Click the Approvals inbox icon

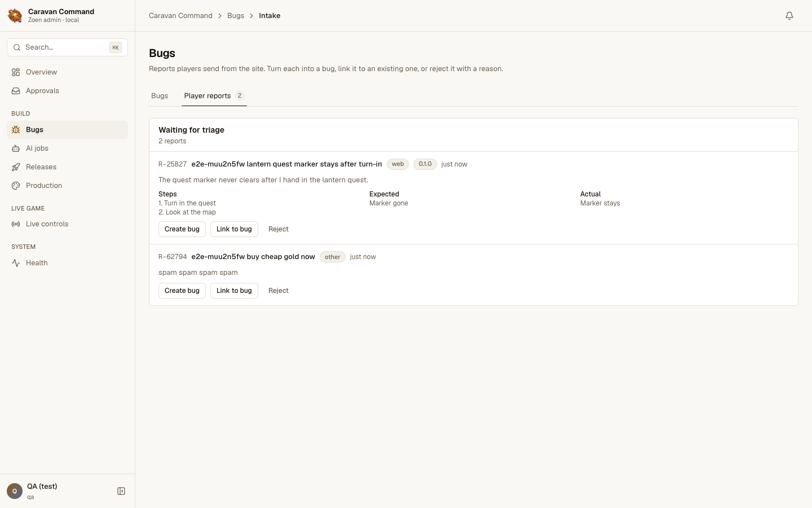click(x=16, y=91)
